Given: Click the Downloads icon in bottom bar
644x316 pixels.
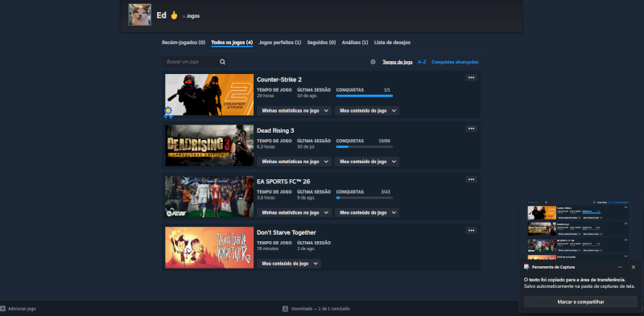Looking at the screenshot, I should pyautogui.click(x=286, y=309).
